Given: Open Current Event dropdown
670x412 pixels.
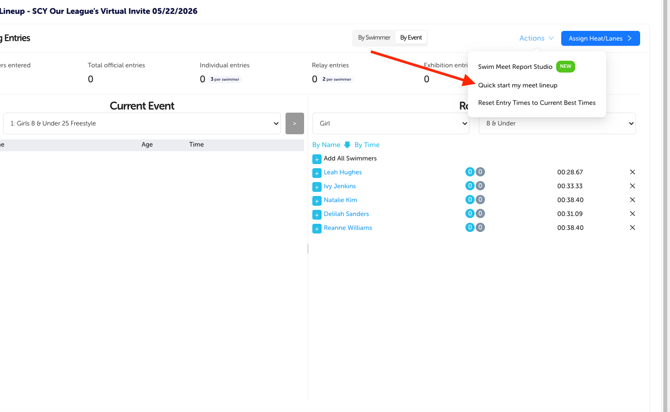Looking at the screenshot, I should coord(142,124).
